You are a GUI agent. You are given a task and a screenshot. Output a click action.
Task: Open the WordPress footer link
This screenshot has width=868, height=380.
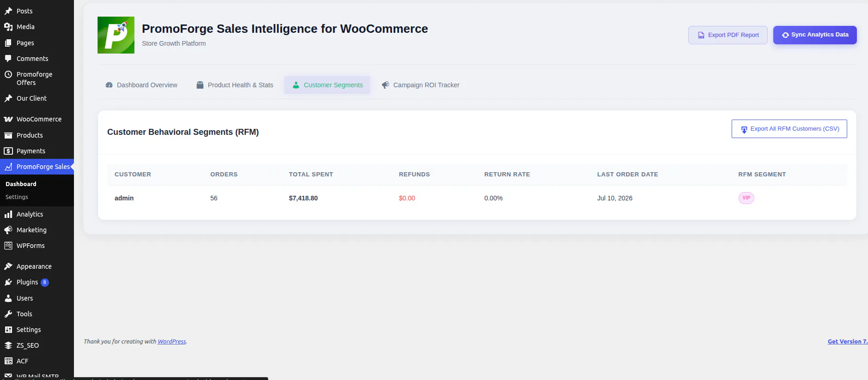[172, 342]
